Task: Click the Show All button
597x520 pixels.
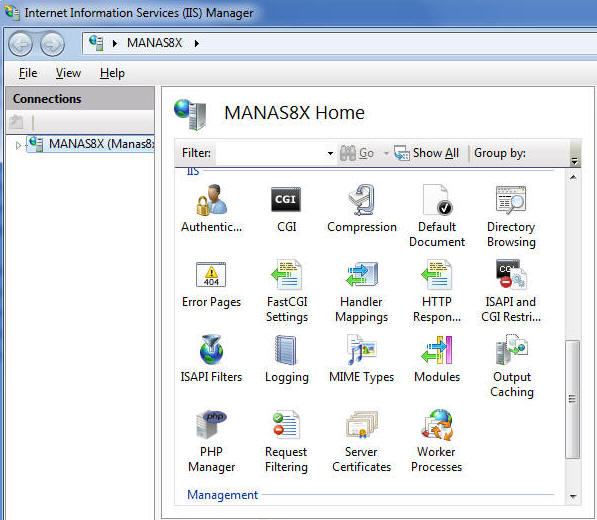Action: point(426,153)
